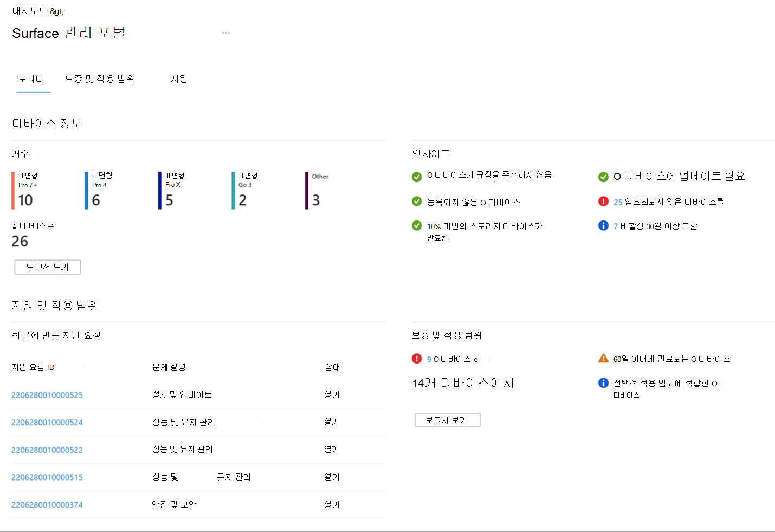Click red alert icon beside 9 devices warranty

click(x=417, y=359)
